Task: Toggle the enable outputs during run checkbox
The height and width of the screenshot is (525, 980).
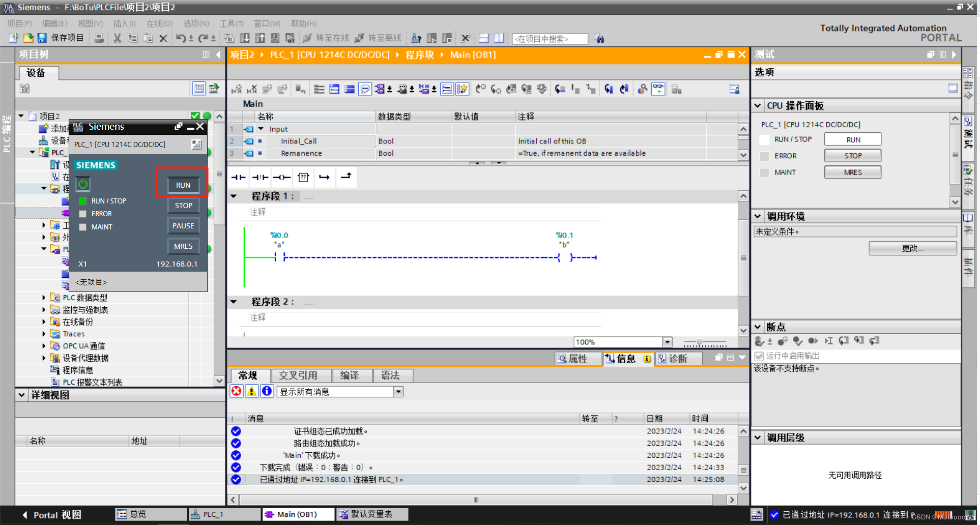Action: [x=759, y=356]
